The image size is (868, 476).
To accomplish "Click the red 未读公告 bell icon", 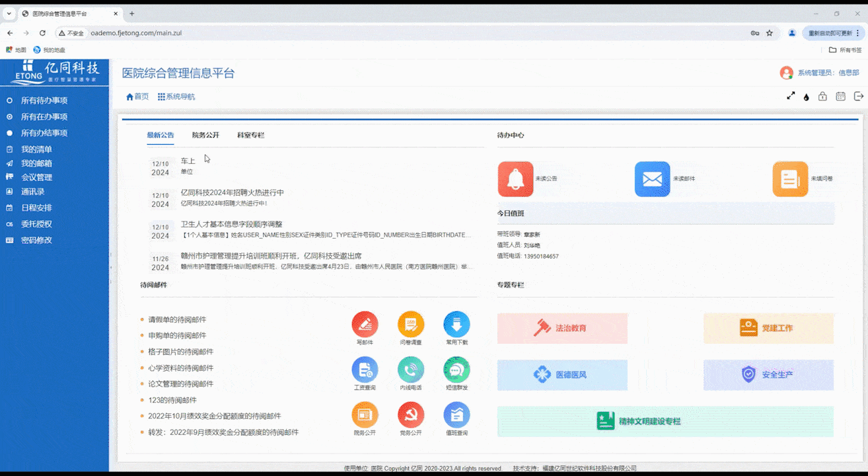I will (515, 179).
